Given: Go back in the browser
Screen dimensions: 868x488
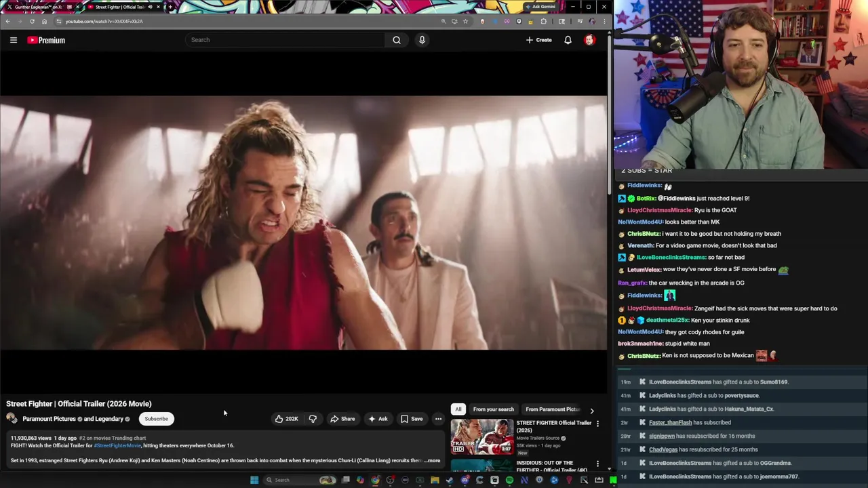Looking at the screenshot, I should coord(7,22).
